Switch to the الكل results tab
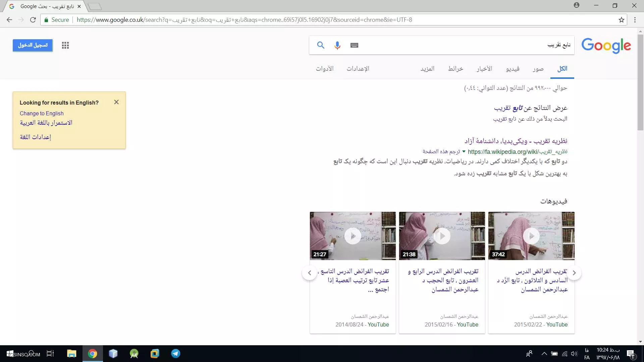 point(562,69)
